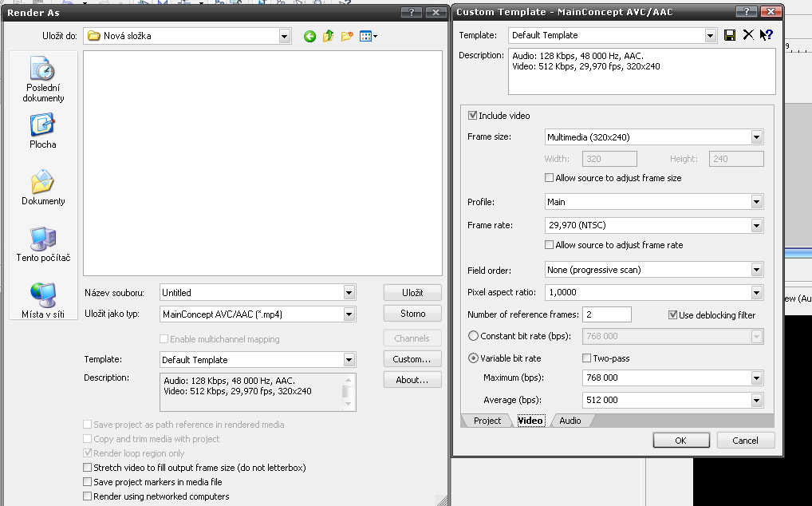
Task: Open Dokumenty folder location
Action: click(x=43, y=188)
